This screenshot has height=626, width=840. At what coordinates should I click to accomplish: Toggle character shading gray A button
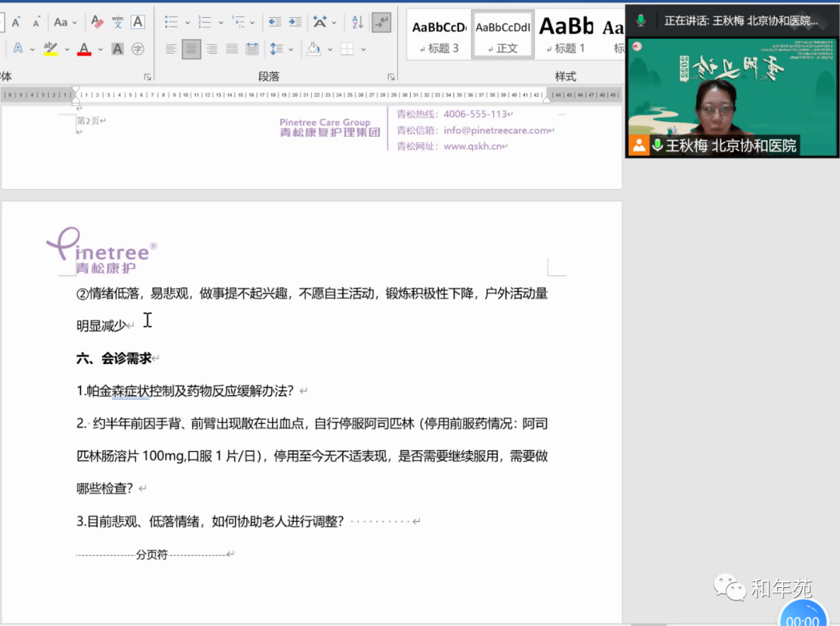117,49
